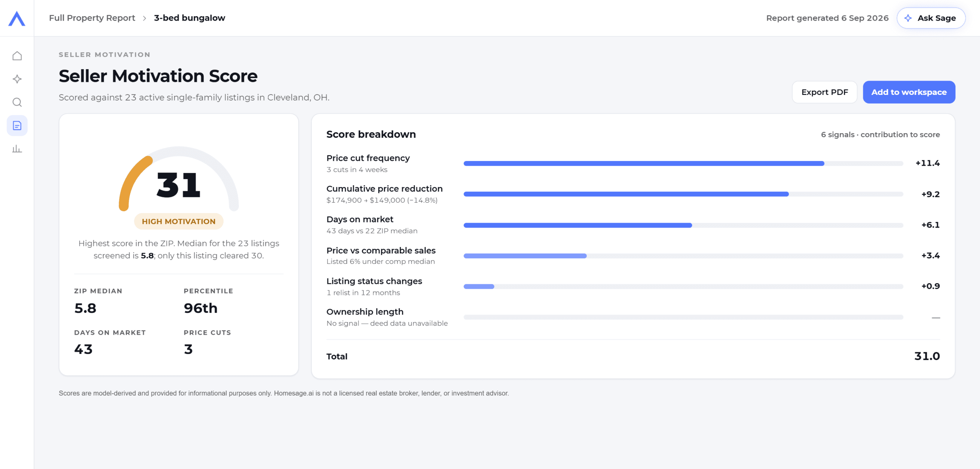Click the breadcrumb chevron separator
The image size is (980, 469).
[x=144, y=18]
